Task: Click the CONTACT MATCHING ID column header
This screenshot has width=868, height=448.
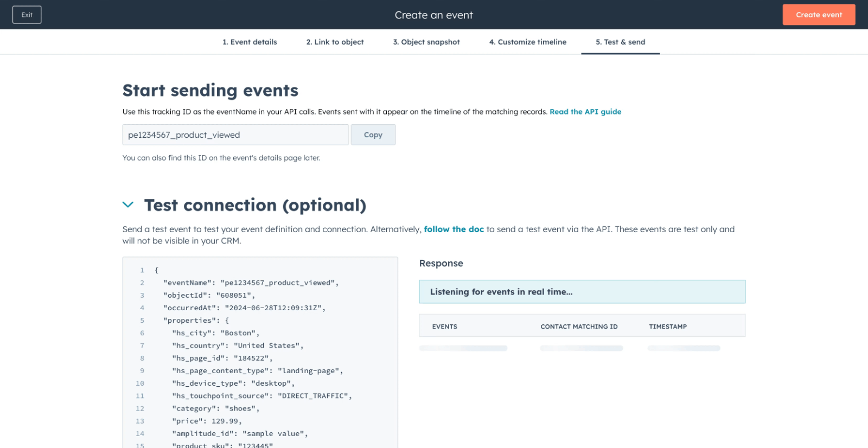Action: click(x=579, y=327)
